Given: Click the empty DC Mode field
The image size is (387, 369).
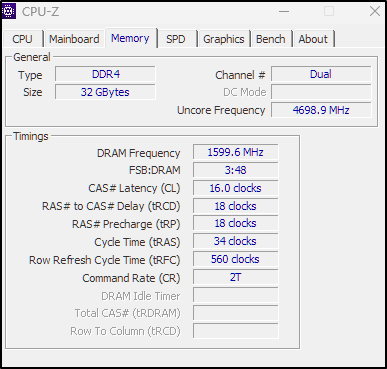Looking at the screenshot, I should pos(321,92).
